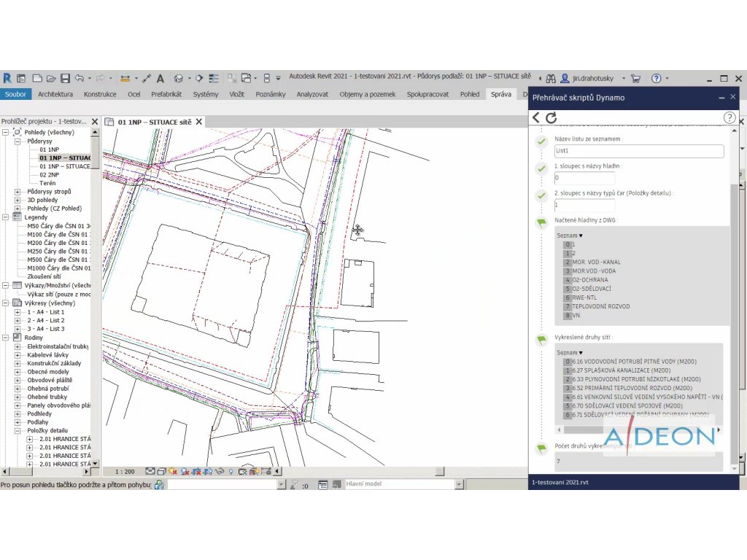Close the '01 1NP – SITUACE sítě' view tab

coord(199,122)
